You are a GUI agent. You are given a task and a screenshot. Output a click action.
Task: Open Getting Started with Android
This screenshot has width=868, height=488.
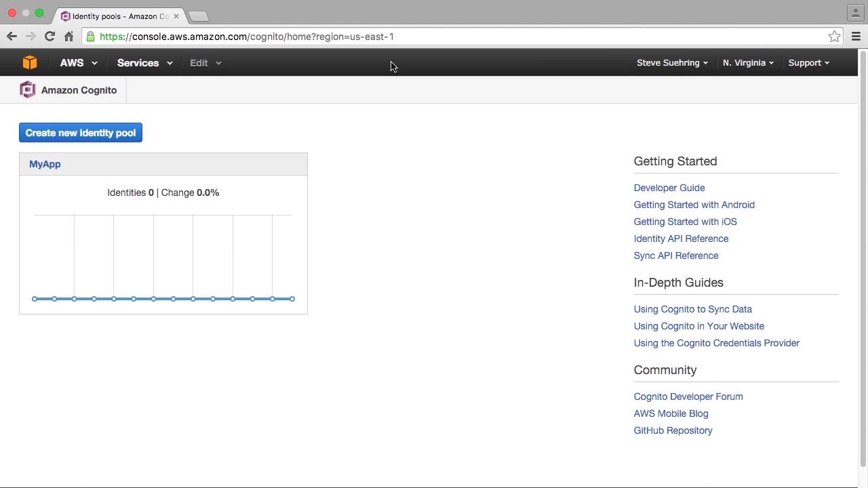tap(694, 205)
